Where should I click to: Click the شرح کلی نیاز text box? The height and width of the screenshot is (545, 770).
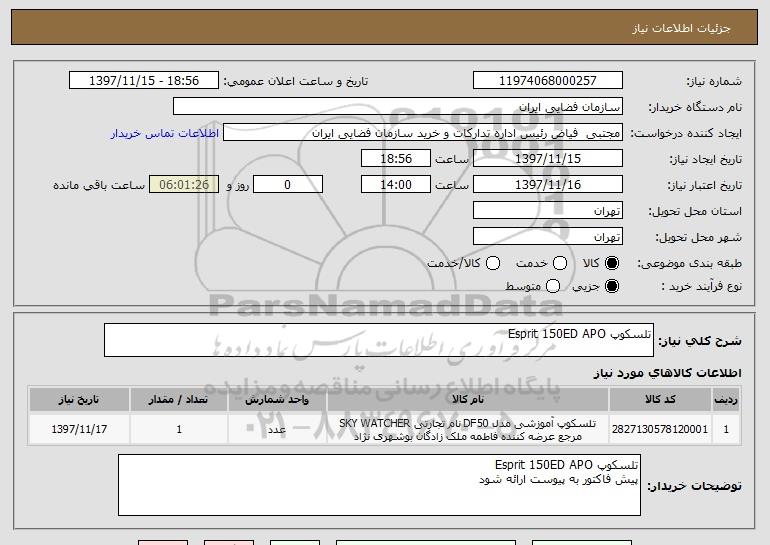379,340
